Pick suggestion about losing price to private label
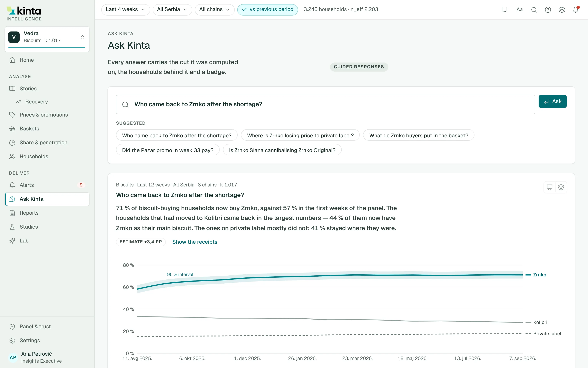588x368 pixels. pos(300,135)
